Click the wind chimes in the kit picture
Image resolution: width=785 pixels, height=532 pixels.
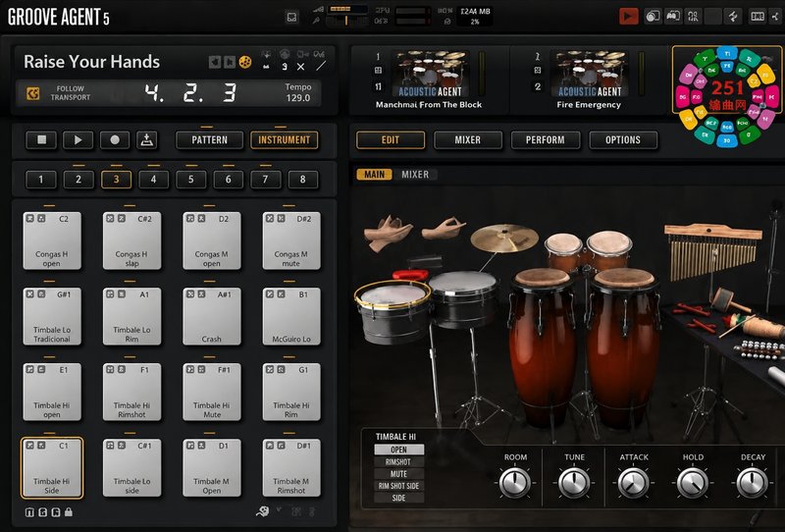pyautogui.click(x=713, y=252)
